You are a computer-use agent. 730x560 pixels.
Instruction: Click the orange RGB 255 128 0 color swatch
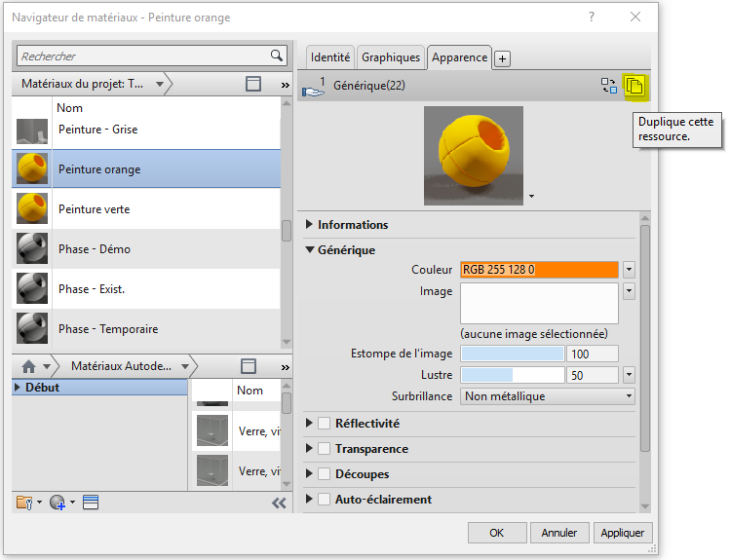pyautogui.click(x=539, y=270)
